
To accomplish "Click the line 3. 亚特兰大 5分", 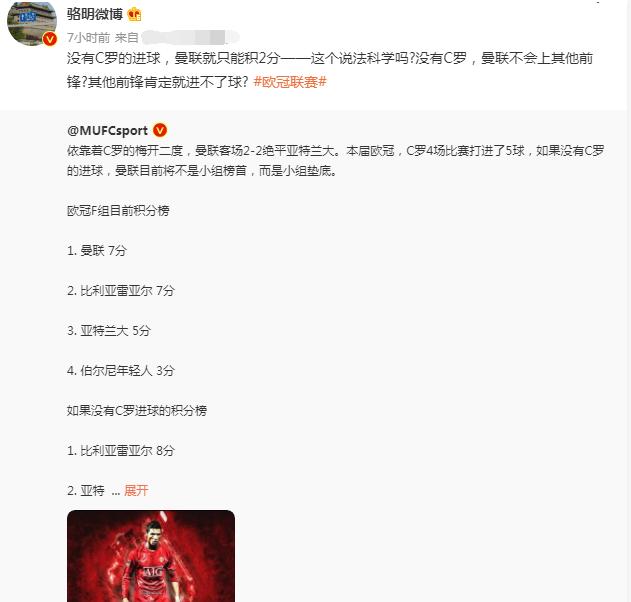I will (109, 330).
